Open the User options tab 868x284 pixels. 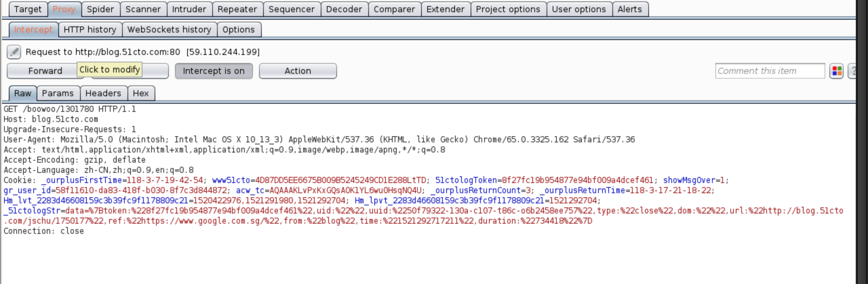(579, 9)
